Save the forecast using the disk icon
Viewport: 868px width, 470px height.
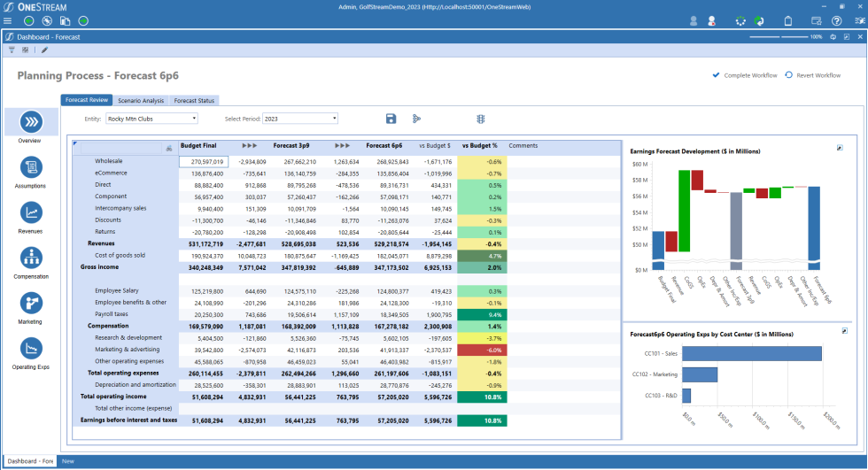coord(391,119)
